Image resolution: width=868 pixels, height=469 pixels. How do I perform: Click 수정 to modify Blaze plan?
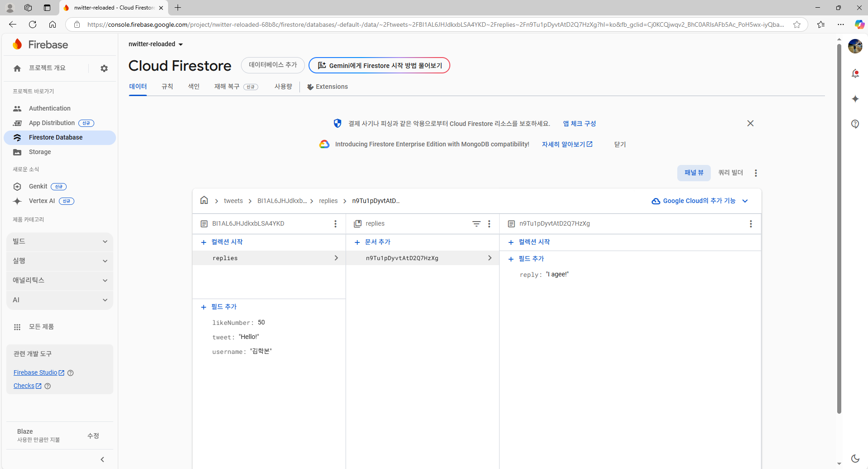93,435
